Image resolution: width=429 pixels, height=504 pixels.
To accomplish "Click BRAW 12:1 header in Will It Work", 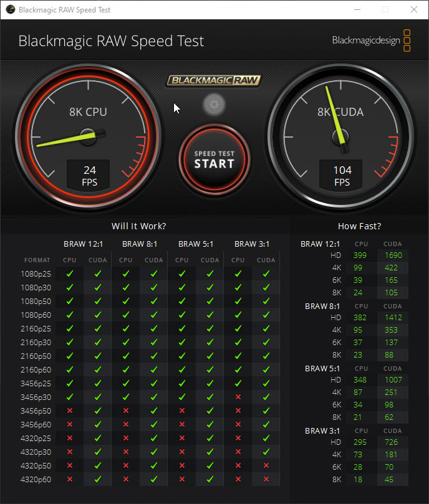I will coord(84,244).
